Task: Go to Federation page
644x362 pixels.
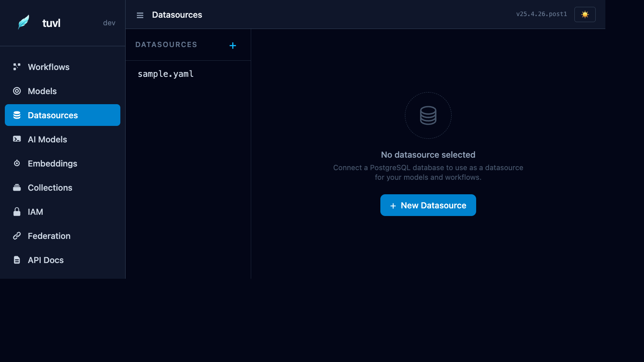Action: 62,236
